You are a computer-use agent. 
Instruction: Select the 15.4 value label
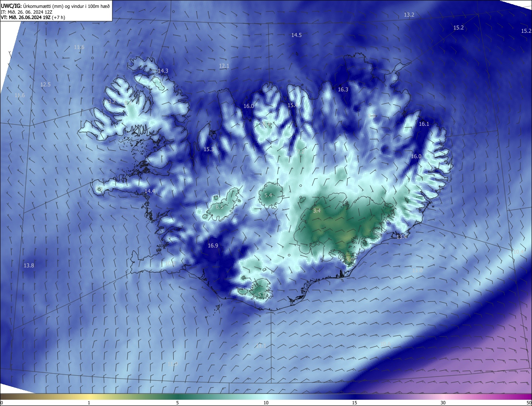pyautogui.click(x=293, y=105)
